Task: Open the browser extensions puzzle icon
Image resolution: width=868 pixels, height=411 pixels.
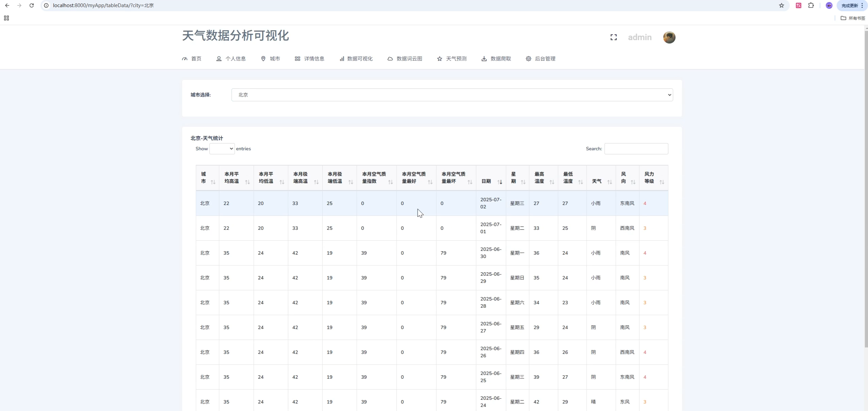Action: (x=811, y=5)
